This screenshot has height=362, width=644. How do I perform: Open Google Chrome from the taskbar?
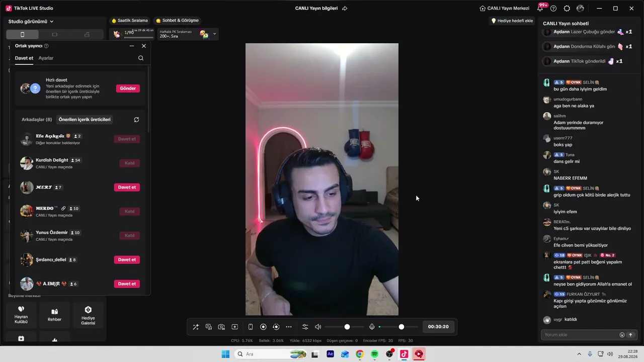360,354
